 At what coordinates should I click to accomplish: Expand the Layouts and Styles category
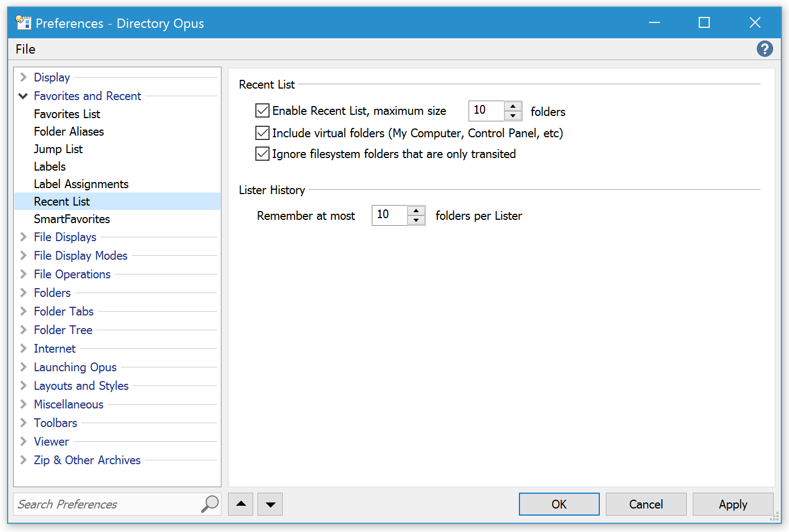pos(24,385)
